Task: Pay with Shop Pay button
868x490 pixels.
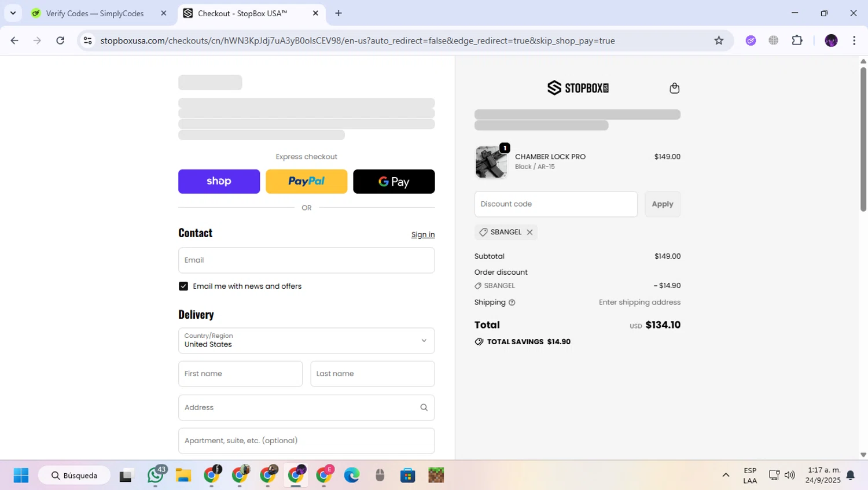Action: coord(219,182)
